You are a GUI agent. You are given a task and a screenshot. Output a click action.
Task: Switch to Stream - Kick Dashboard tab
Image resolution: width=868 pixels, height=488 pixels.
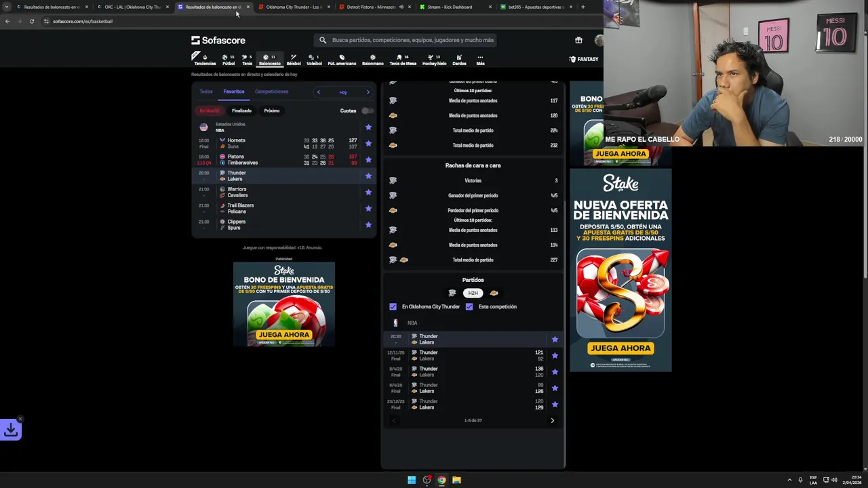click(450, 7)
